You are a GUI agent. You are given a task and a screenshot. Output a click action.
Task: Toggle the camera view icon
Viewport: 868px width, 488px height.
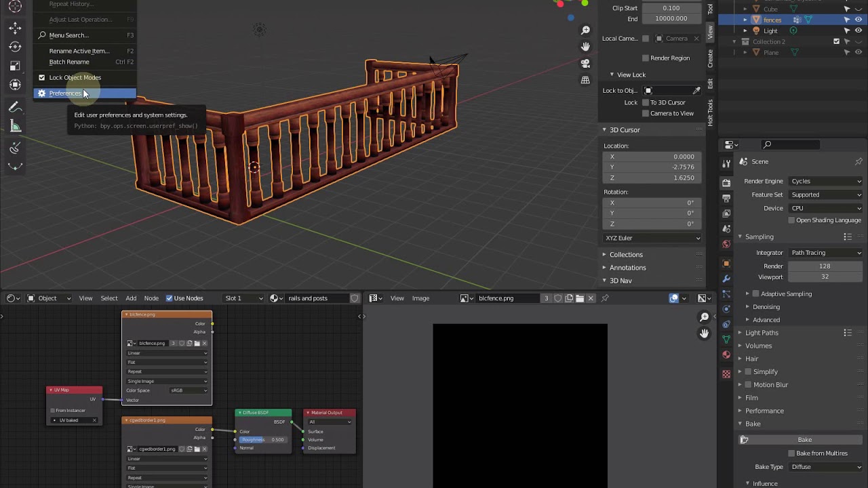coord(585,64)
